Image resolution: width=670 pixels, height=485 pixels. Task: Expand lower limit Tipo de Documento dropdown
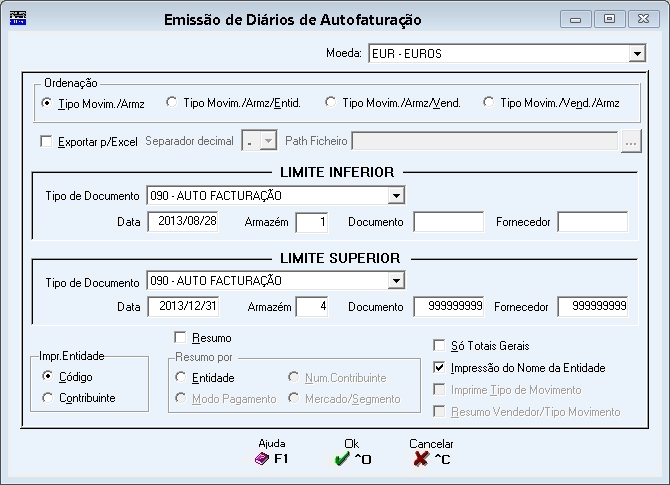pos(396,196)
